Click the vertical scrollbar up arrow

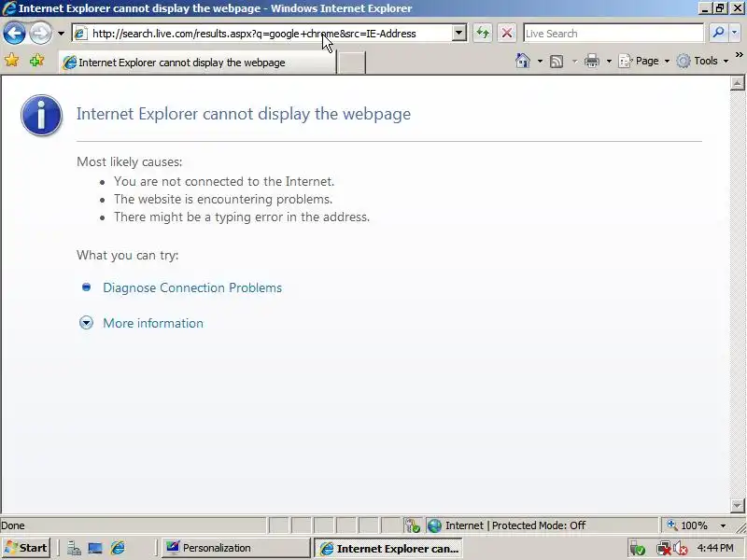(x=737, y=83)
